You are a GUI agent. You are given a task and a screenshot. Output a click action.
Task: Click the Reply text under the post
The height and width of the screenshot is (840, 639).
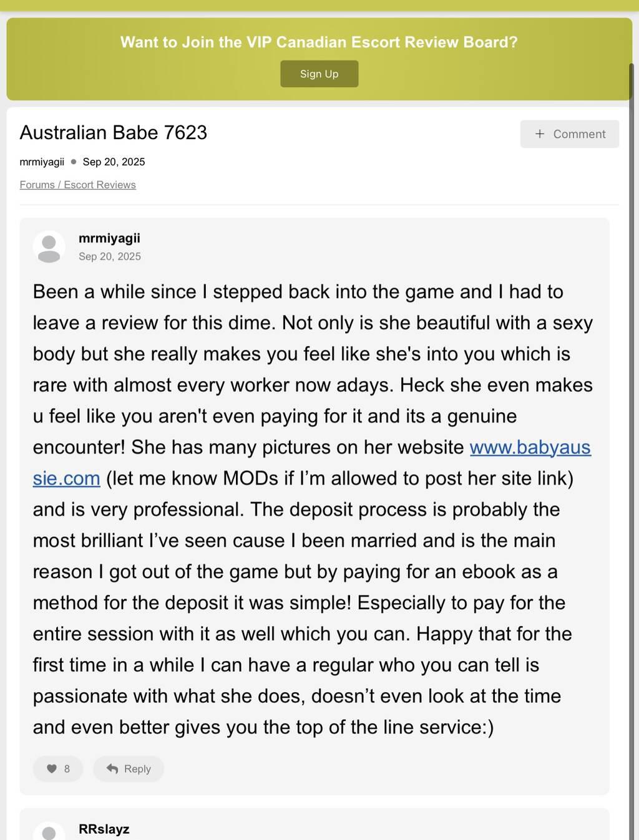(x=137, y=769)
